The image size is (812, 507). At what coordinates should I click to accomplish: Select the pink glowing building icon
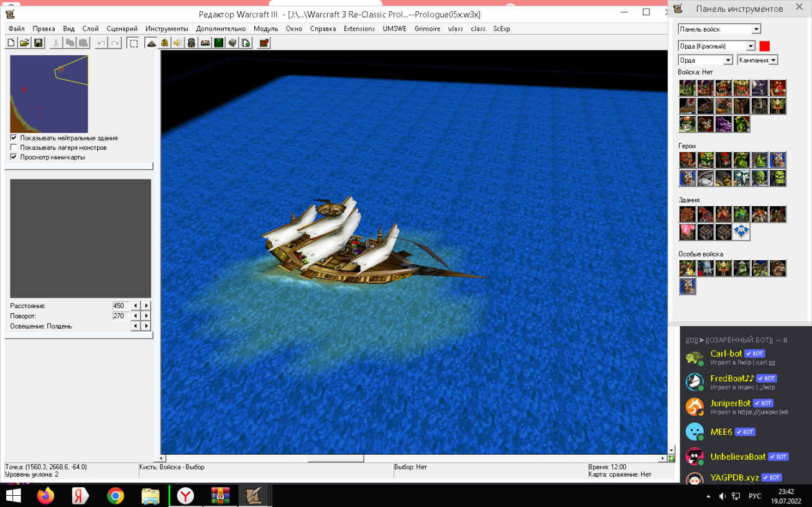coord(688,232)
